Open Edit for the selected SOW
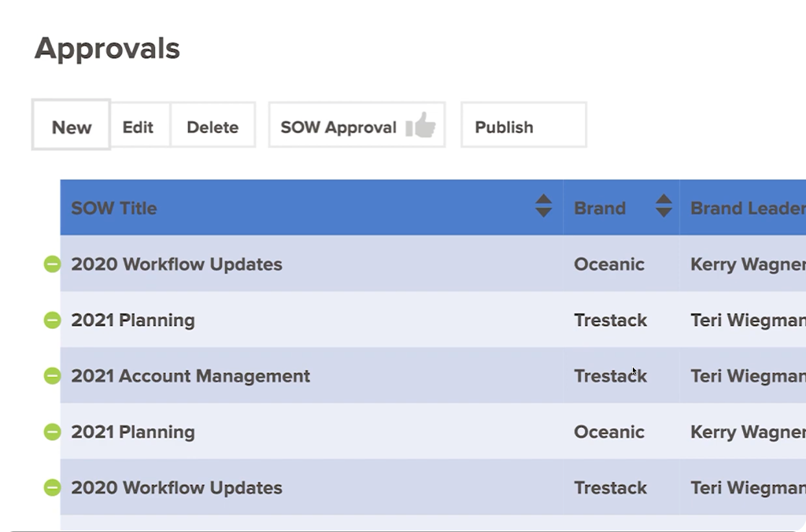The height and width of the screenshot is (532, 806). pyautogui.click(x=140, y=125)
